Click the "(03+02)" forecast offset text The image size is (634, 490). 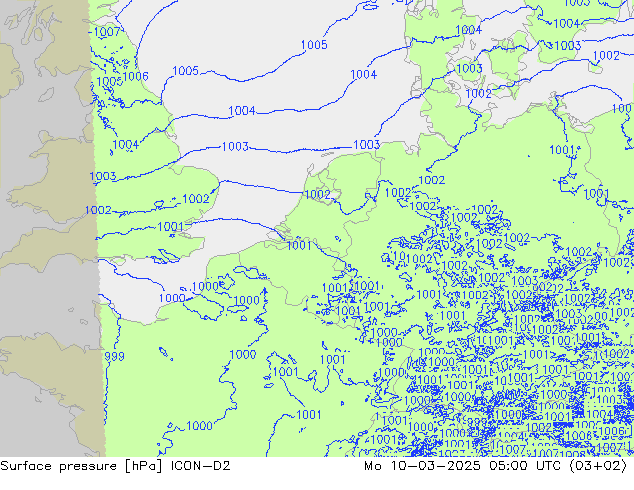point(598,466)
